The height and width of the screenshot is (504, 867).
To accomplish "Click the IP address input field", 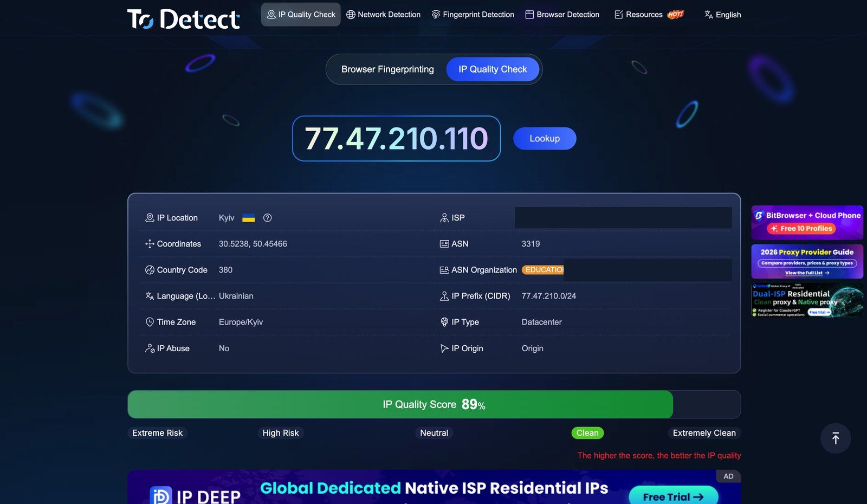I will tap(396, 138).
